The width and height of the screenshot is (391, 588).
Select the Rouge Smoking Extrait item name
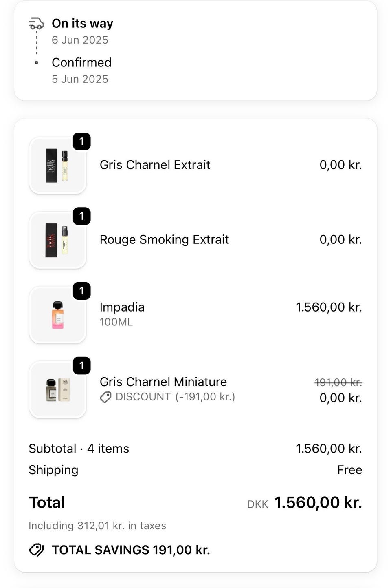click(164, 239)
